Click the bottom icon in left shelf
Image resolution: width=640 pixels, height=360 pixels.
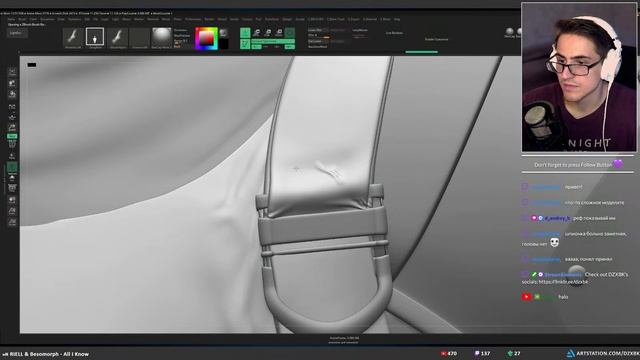tap(12, 222)
